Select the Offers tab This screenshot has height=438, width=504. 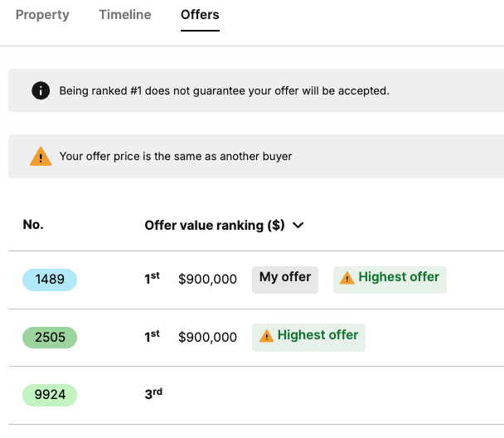[x=200, y=15]
